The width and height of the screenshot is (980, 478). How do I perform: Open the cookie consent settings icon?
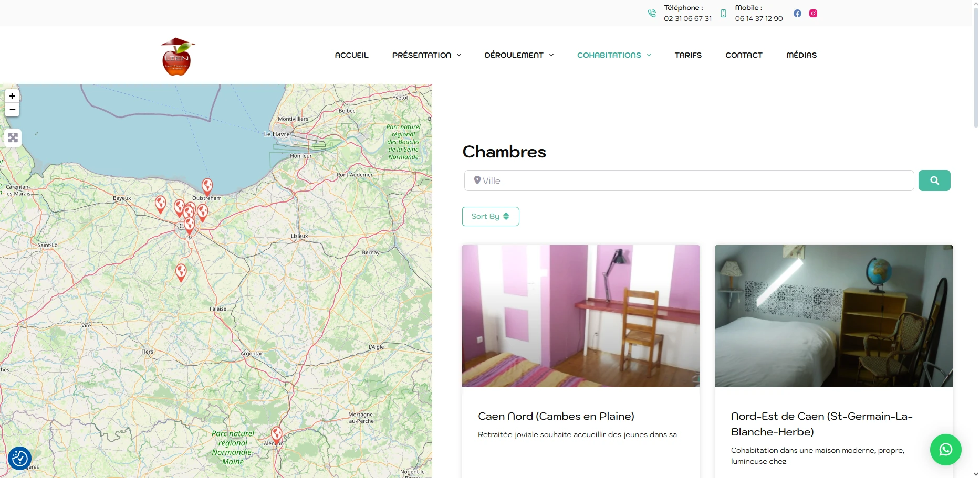click(x=19, y=458)
